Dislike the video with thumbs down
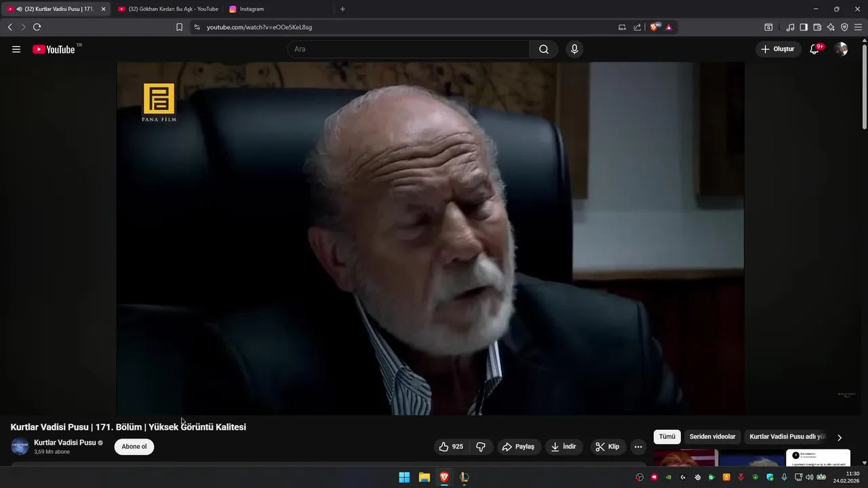 (481, 447)
